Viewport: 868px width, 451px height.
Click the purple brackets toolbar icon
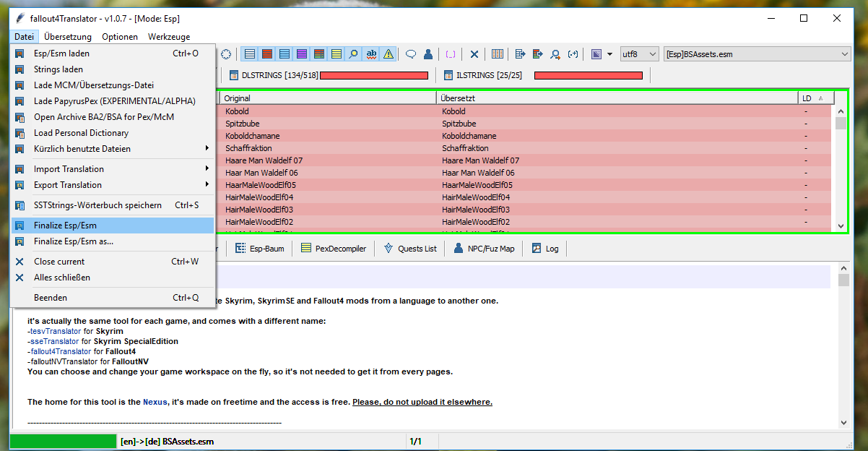(x=451, y=54)
